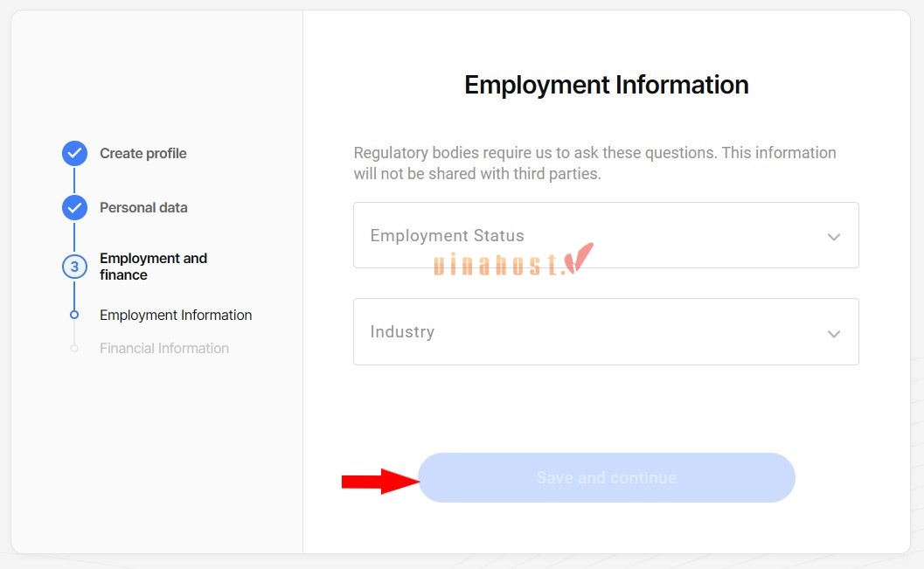Click the vinahost watermark text
Viewport: 924px width, 569px height.
pos(498,265)
